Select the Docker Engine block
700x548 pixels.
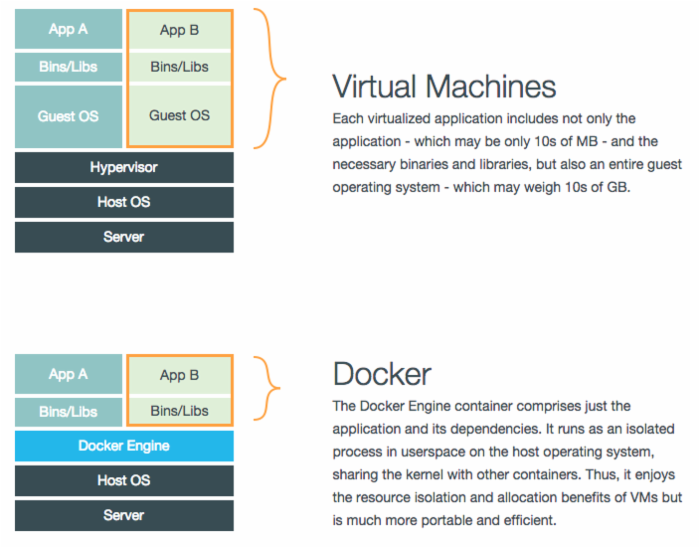124,446
